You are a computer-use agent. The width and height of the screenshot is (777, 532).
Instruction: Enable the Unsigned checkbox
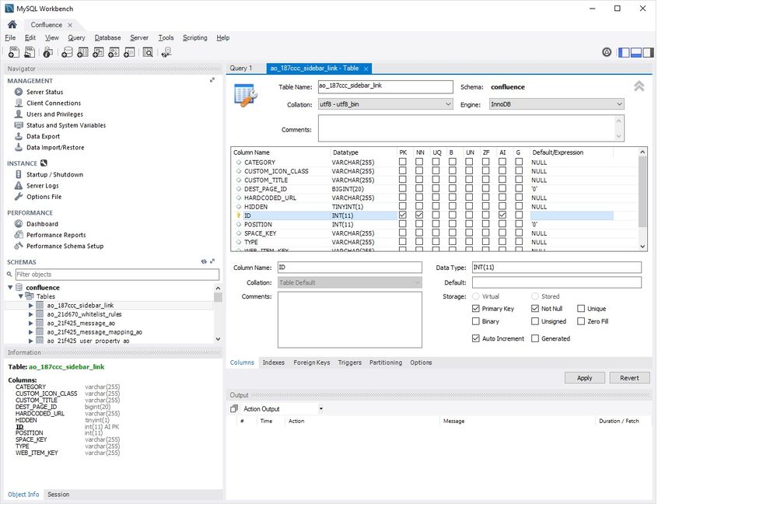(534, 321)
